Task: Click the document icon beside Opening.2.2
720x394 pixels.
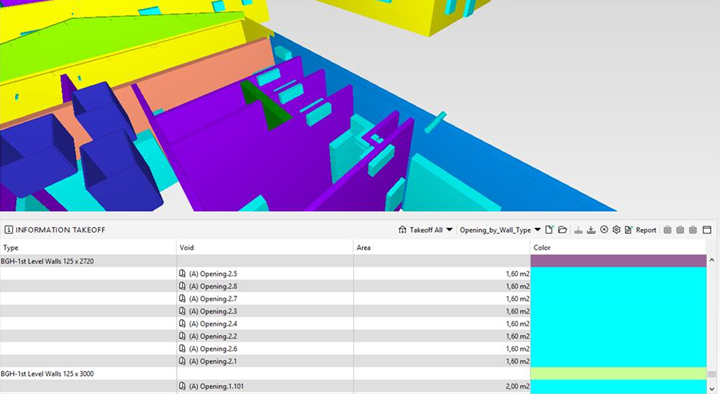Action: 182,336
